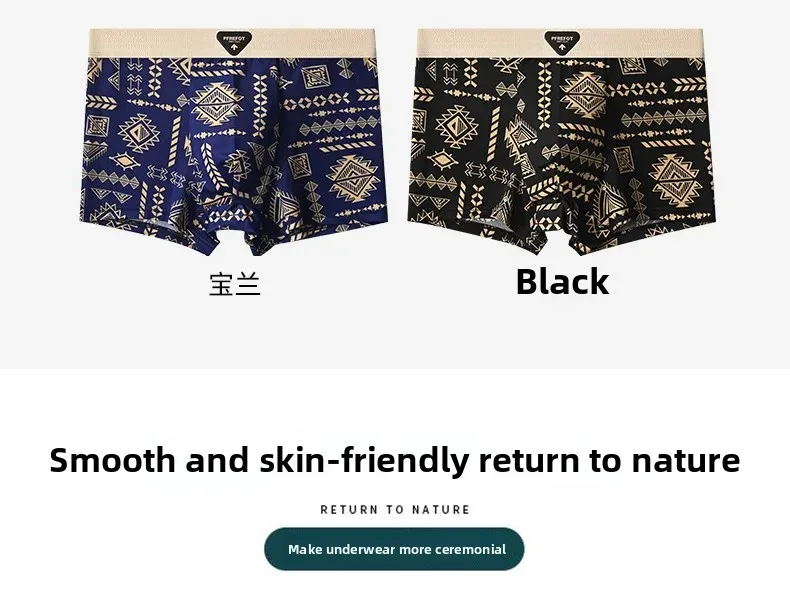Click the big diamond motif on blue boxers' right leg
Screen dimensions: 790x591
click(354, 176)
